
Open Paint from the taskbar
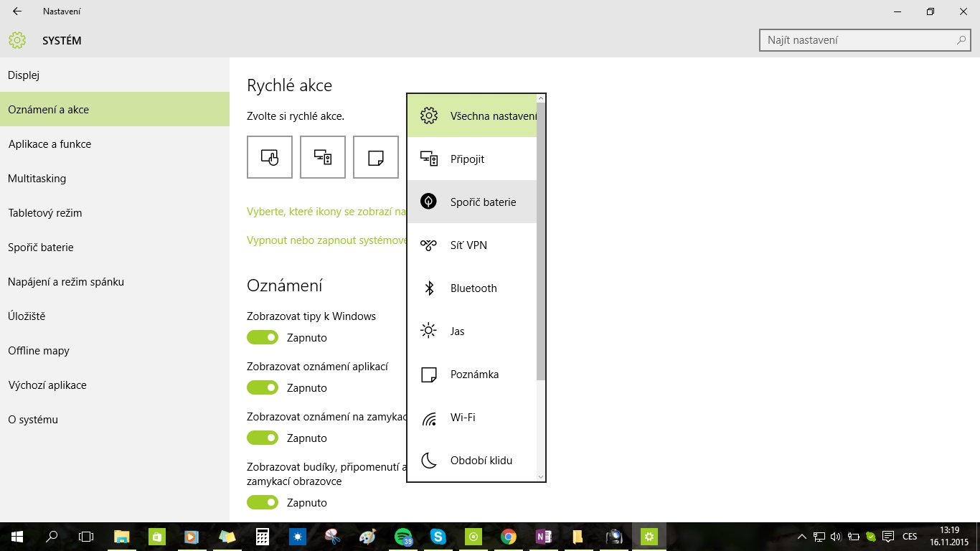coord(367,536)
